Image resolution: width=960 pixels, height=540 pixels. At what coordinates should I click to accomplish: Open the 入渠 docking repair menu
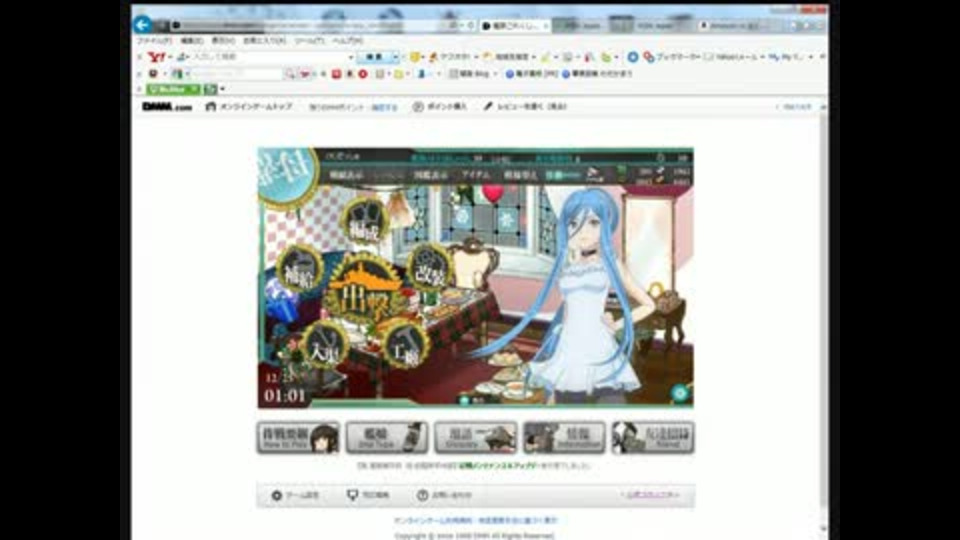[x=324, y=344]
